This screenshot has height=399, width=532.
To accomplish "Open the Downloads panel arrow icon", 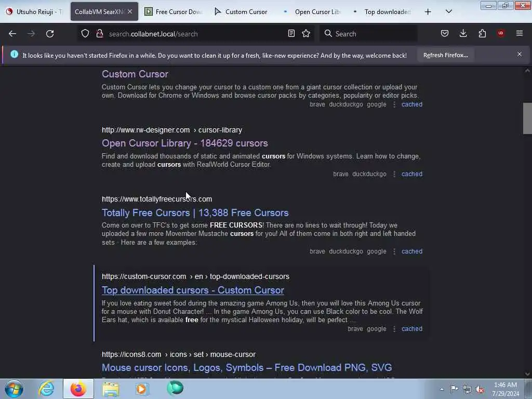I will (x=463, y=34).
